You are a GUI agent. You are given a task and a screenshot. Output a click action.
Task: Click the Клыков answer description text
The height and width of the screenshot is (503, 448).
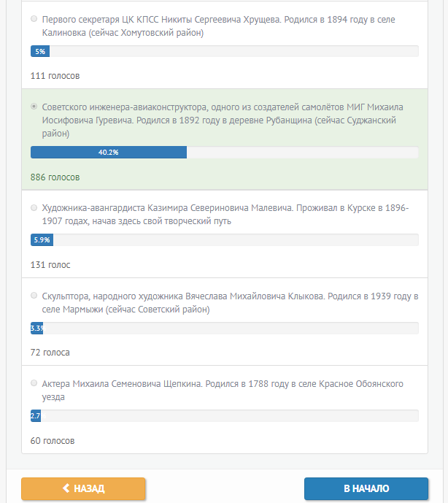click(229, 302)
